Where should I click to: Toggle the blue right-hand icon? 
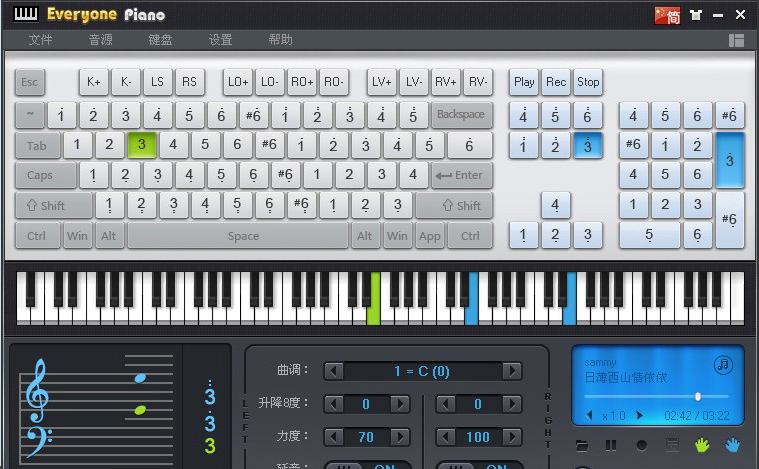pyautogui.click(x=732, y=444)
